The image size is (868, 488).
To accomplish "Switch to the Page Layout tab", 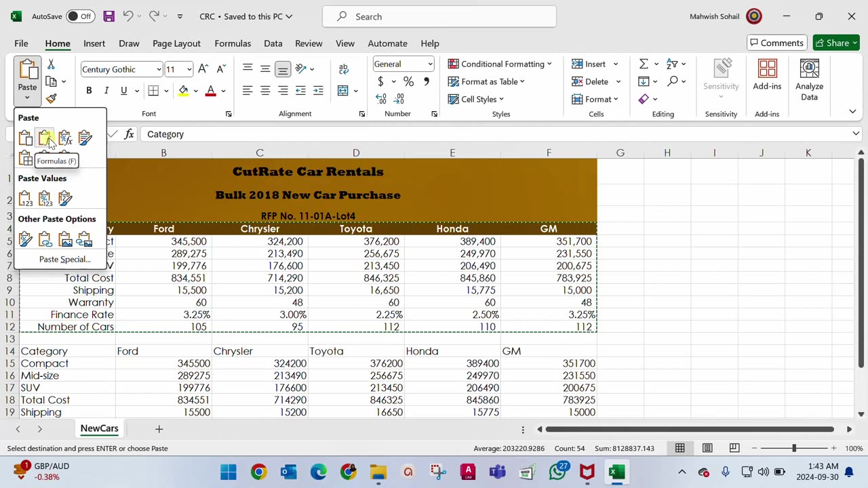I will coord(176,43).
